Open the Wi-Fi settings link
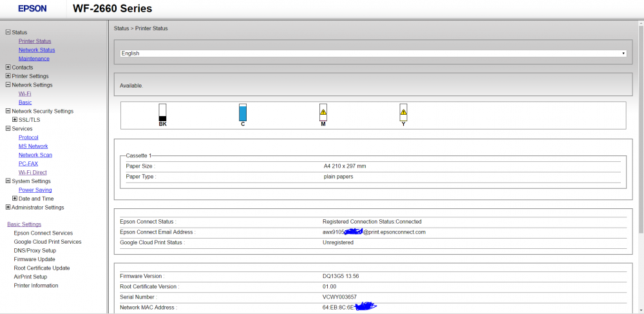This screenshot has height=314, width=644. 24,93
